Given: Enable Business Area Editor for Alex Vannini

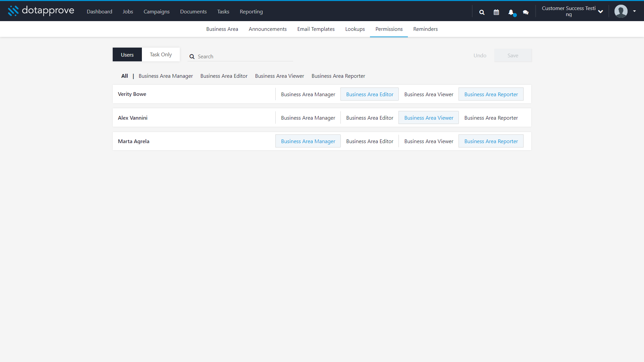Looking at the screenshot, I should [370, 118].
